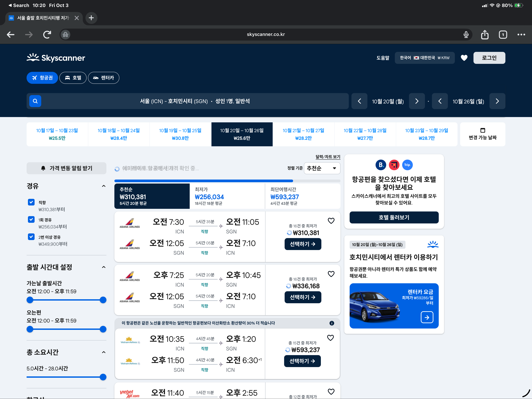This screenshot has width=532, height=399.
Task: Select the 호텔 tab
Action: click(73, 78)
